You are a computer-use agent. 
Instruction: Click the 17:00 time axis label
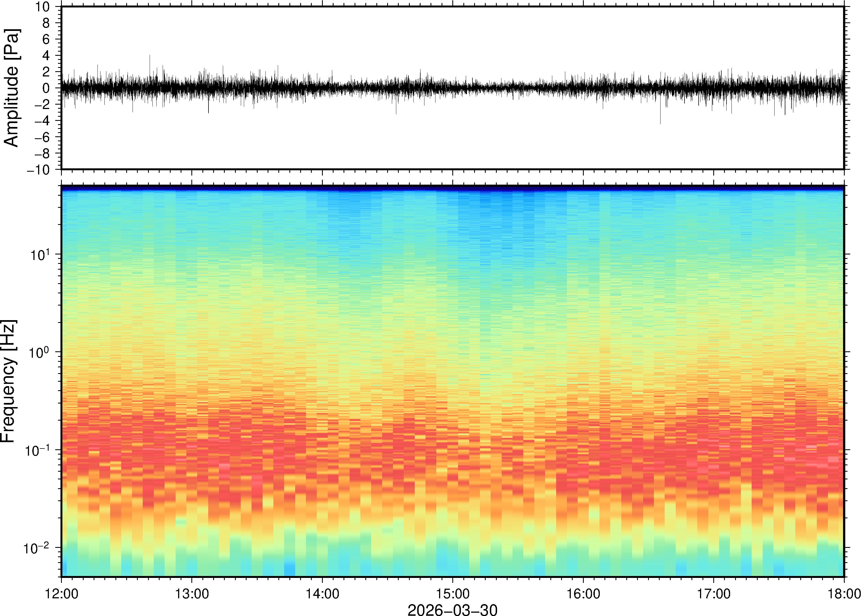click(713, 594)
